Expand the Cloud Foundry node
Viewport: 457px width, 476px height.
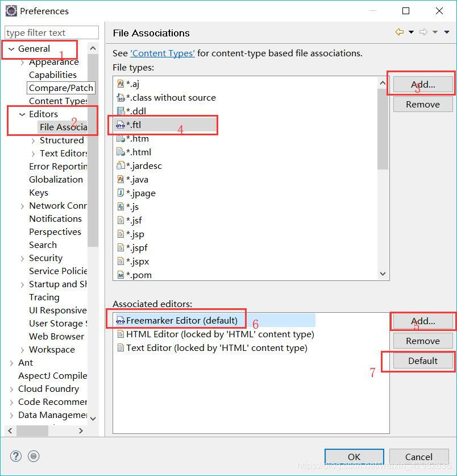[x=11, y=389]
